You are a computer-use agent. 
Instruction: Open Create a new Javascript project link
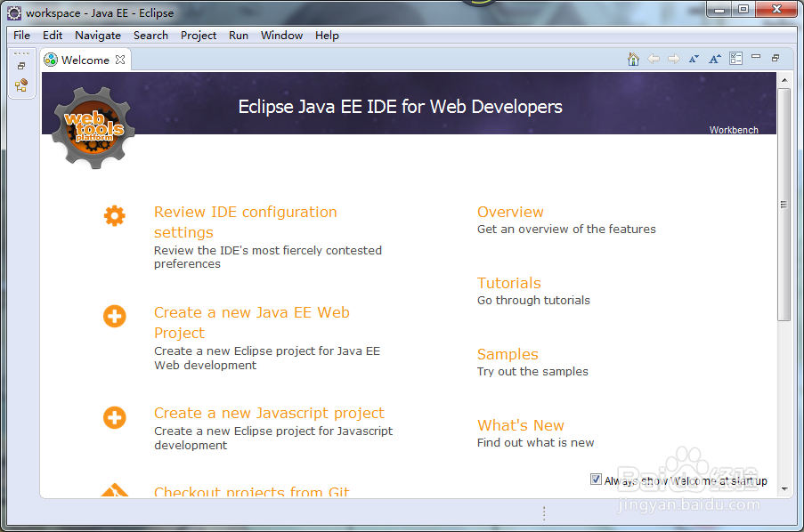click(269, 413)
